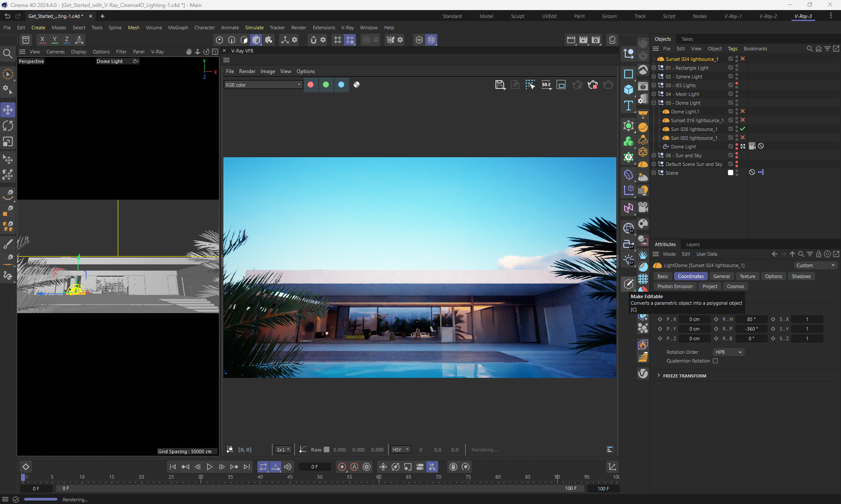Viewport: 841px width, 504px height.
Task: Toggle the layer checkbox for Sun 026 lightsource_1
Action: [x=731, y=129]
